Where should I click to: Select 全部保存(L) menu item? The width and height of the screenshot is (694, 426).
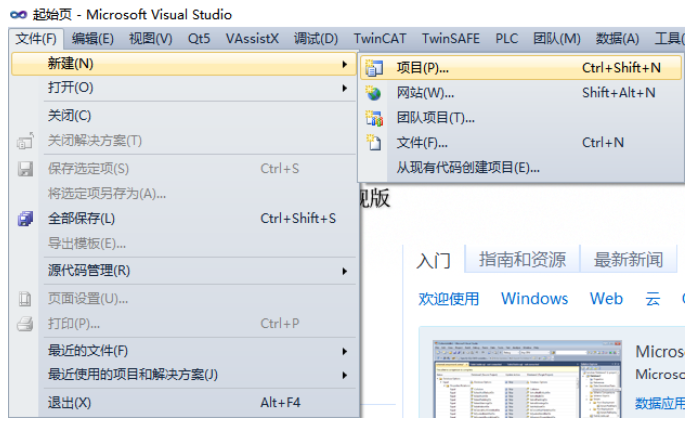(184, 218)
